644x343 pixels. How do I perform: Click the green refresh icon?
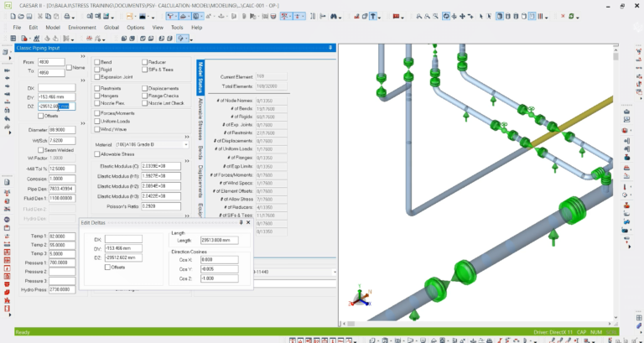[571, 17]
